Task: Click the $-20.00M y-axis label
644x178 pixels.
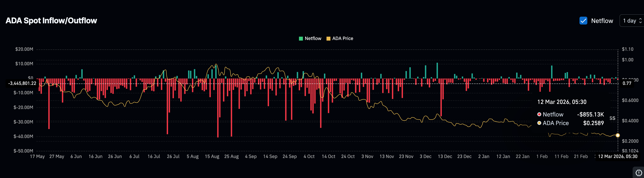Action: pos(23,107)
